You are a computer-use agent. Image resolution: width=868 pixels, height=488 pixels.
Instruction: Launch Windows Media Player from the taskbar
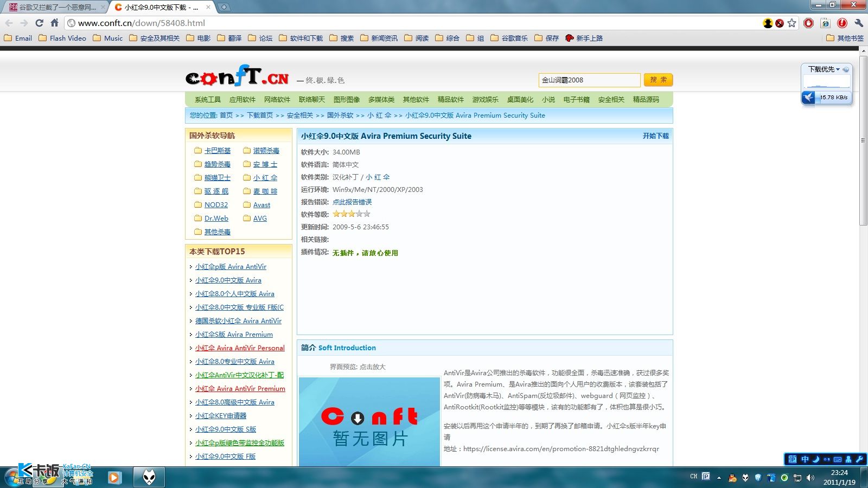[114, 477]
